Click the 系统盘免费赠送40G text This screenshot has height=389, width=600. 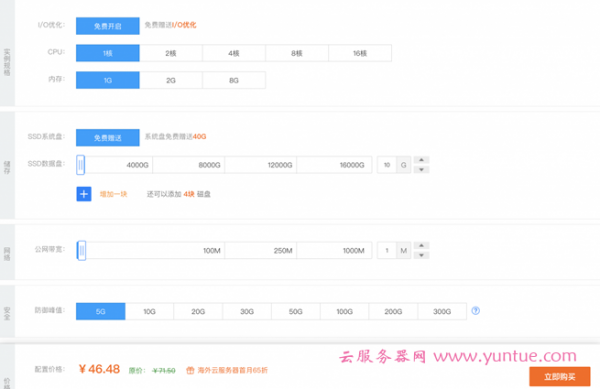[175, 137]
